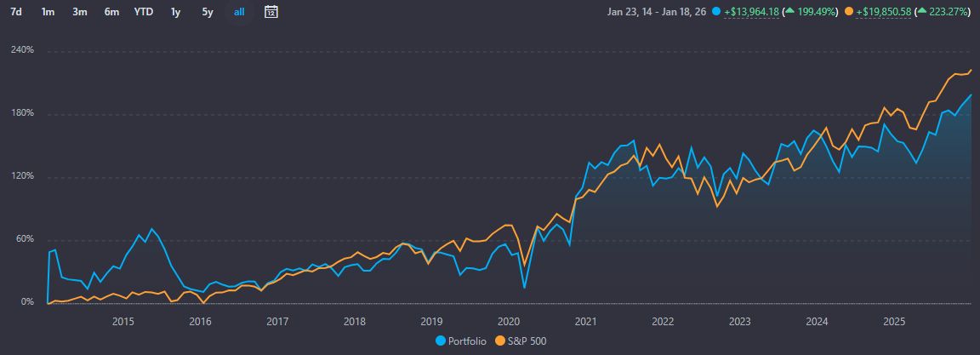
Task: Click the blue Portfolio dot in header
Action: click(x=716, y=12)
